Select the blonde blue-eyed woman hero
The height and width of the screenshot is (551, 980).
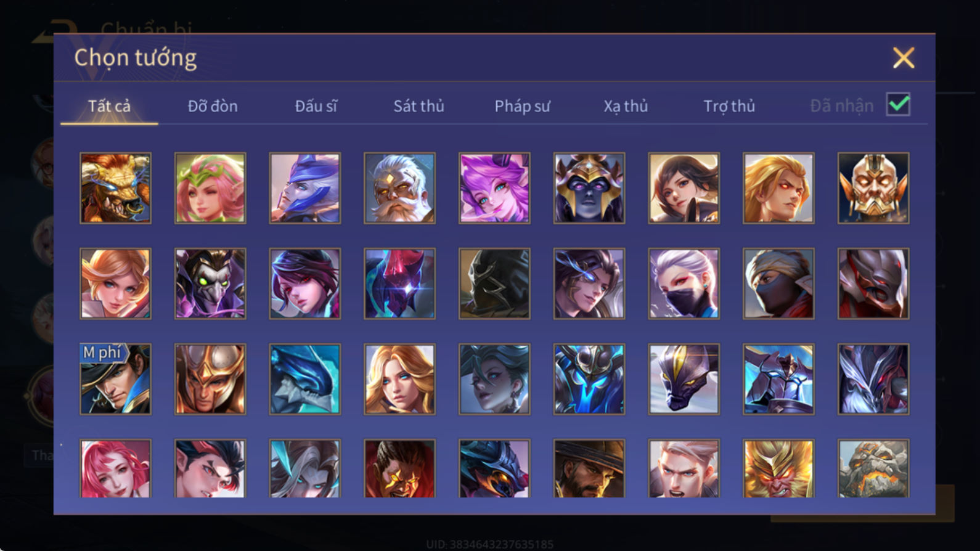(399, 379)
